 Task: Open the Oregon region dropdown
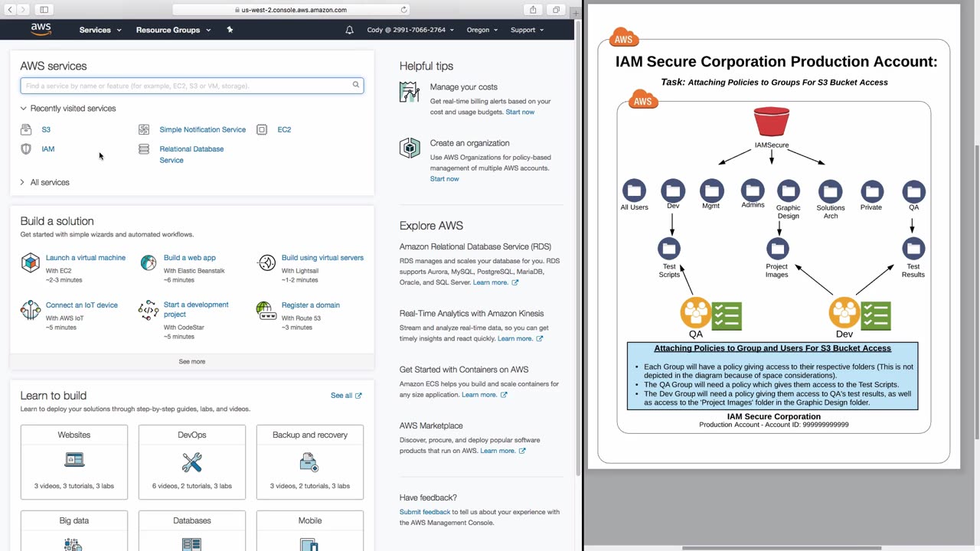482,30
